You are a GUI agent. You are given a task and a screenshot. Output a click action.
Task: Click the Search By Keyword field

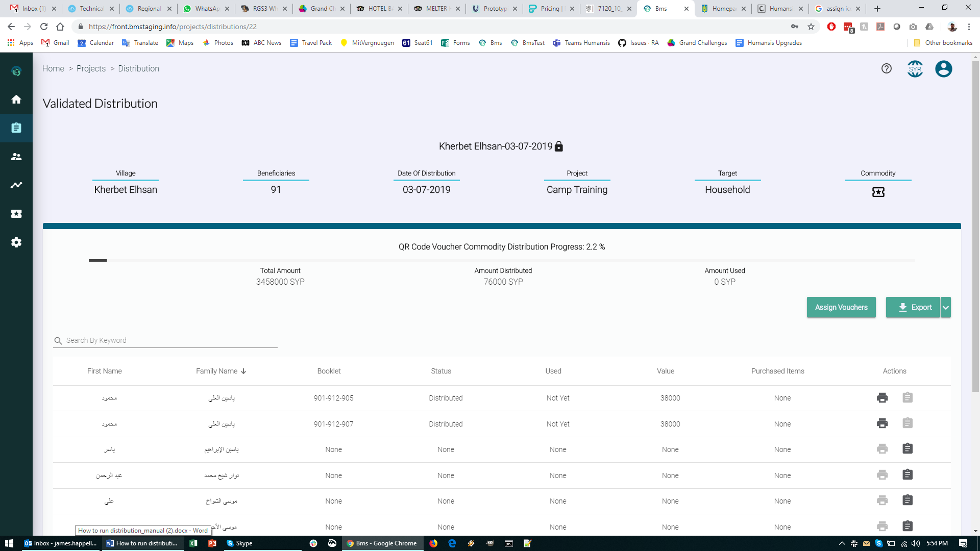168,340
